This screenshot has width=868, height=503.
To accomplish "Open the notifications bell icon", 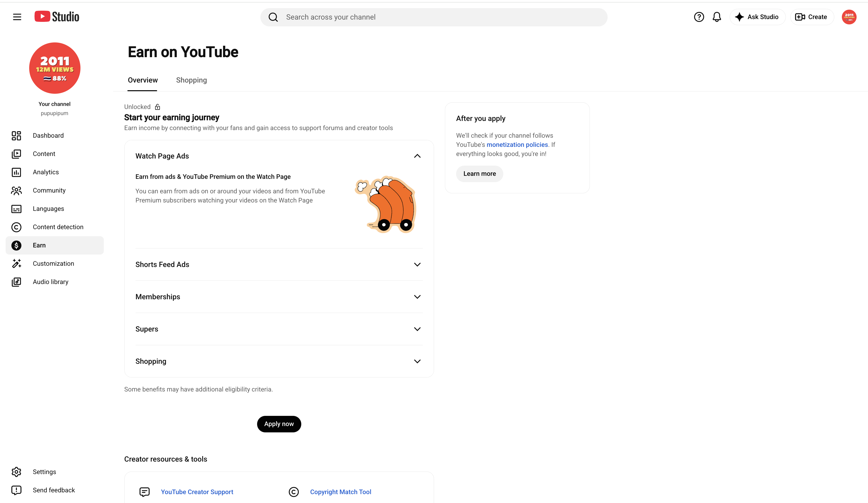I will (716, 17).
